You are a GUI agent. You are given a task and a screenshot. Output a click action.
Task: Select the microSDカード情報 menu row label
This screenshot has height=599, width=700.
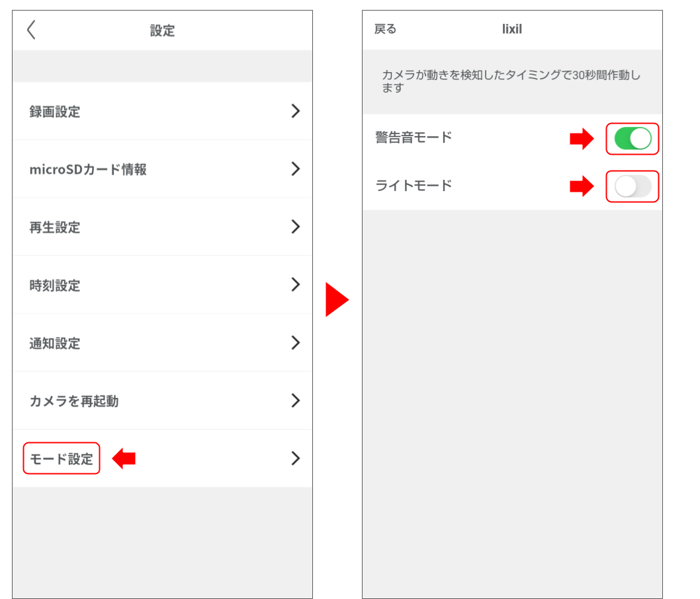88,169
